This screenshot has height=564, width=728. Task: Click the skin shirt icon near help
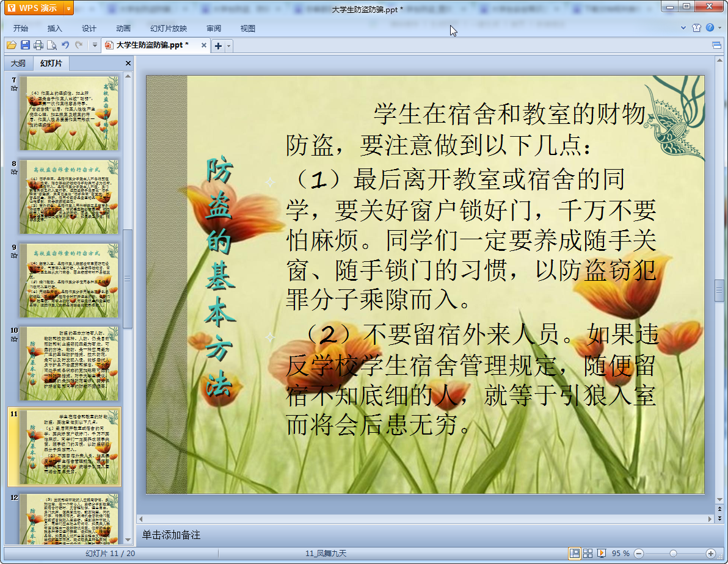tap(696, 28)
